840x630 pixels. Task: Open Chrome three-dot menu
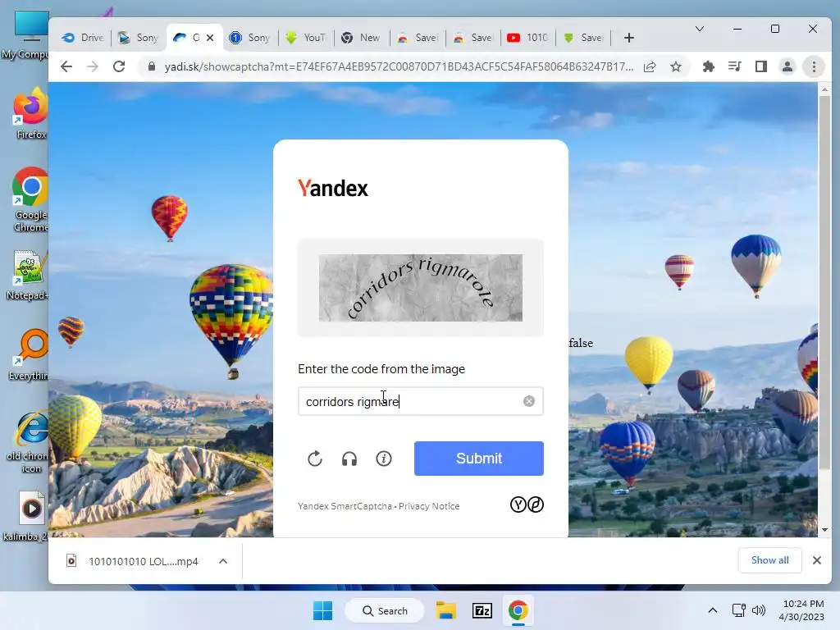click(814, 66)
